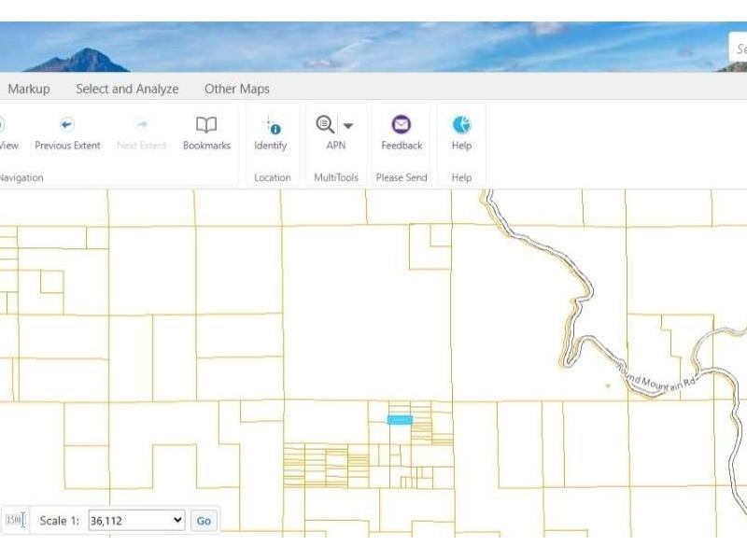Click the small orange point marker near the road
Image resolution: width=747 pixels, height=560 pixels.
[608, 385]
